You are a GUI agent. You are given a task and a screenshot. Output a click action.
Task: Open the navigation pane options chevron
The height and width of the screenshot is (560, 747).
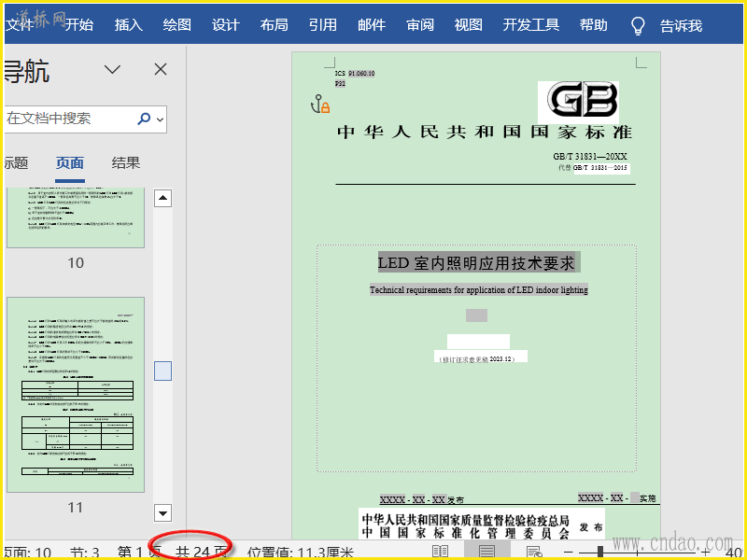click(112, 69)
